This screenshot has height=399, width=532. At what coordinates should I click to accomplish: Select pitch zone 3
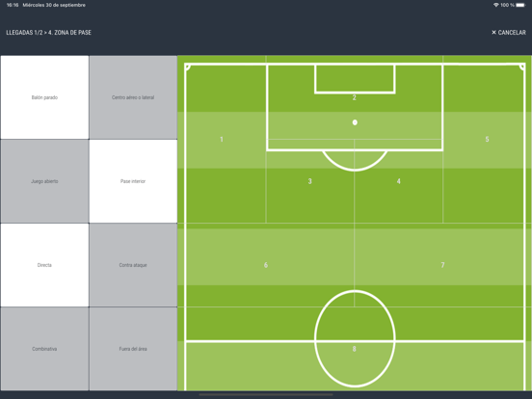(x=310, y=181)
